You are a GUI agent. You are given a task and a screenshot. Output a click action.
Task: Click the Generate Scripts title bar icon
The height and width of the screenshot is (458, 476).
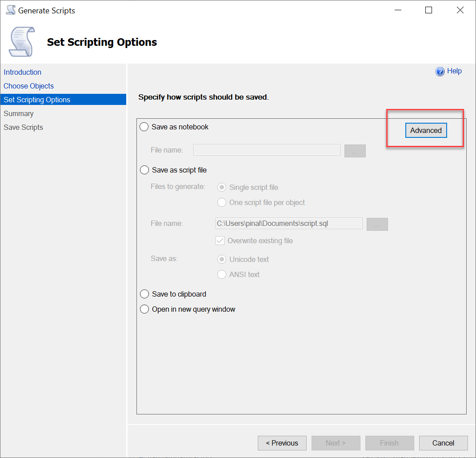11,10
